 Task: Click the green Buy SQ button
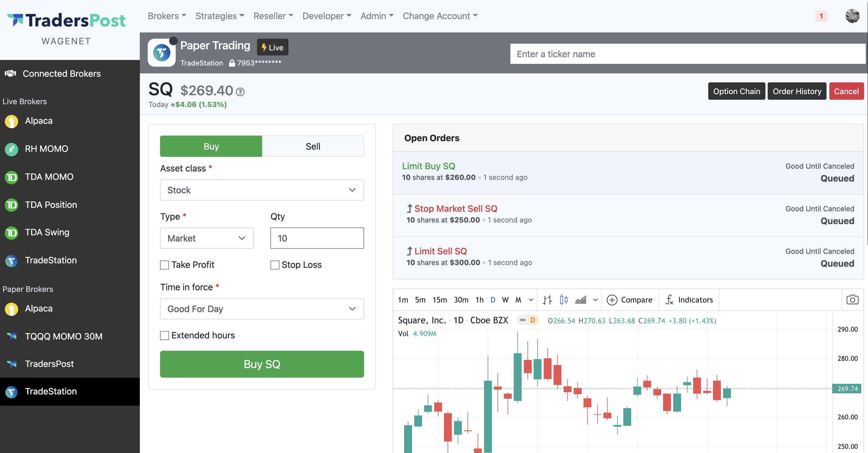(x=262, y=364)
